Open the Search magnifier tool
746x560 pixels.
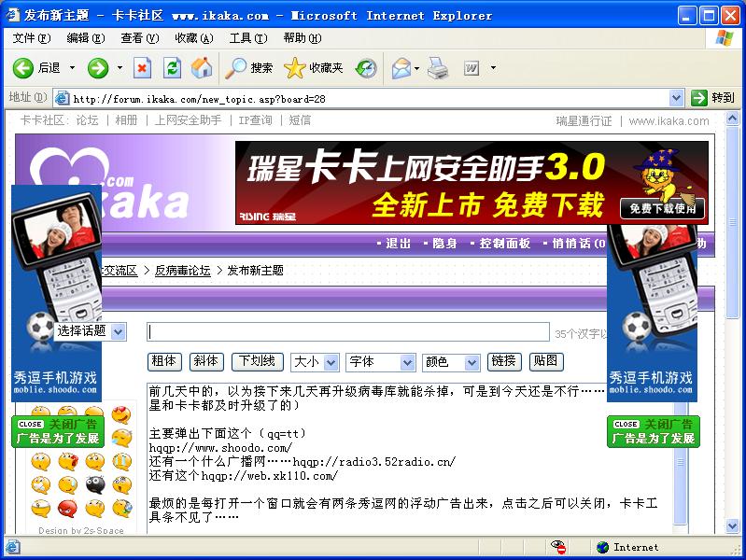coord(249,68)
